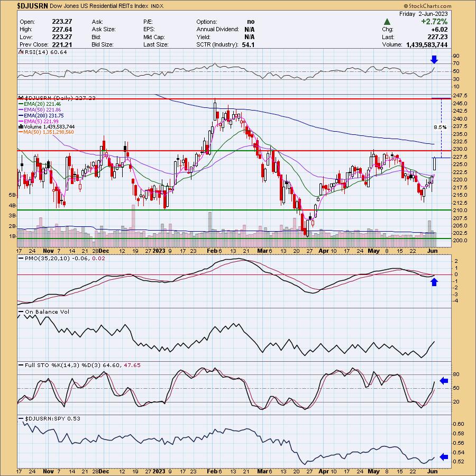Click the High value 227.64
The width and height of the screenshot is (476, 476).
coord(62,30)
